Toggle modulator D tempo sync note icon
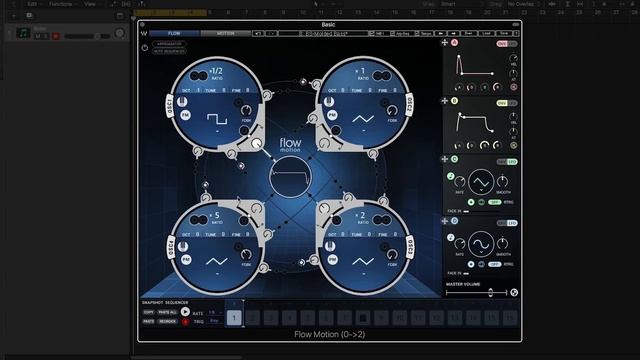Screen dimensions: 640x360 pos(450,238)
